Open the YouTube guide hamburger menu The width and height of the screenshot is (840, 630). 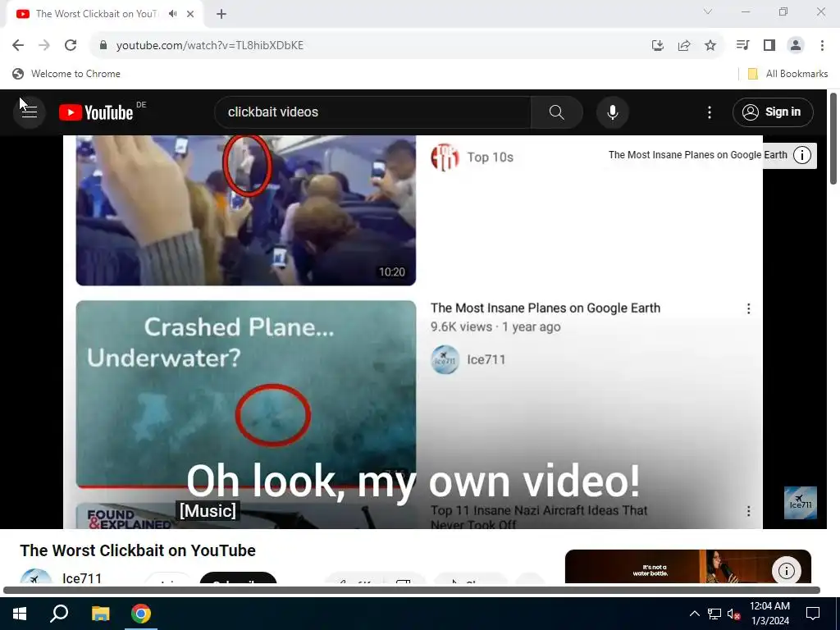pos(30,112)
